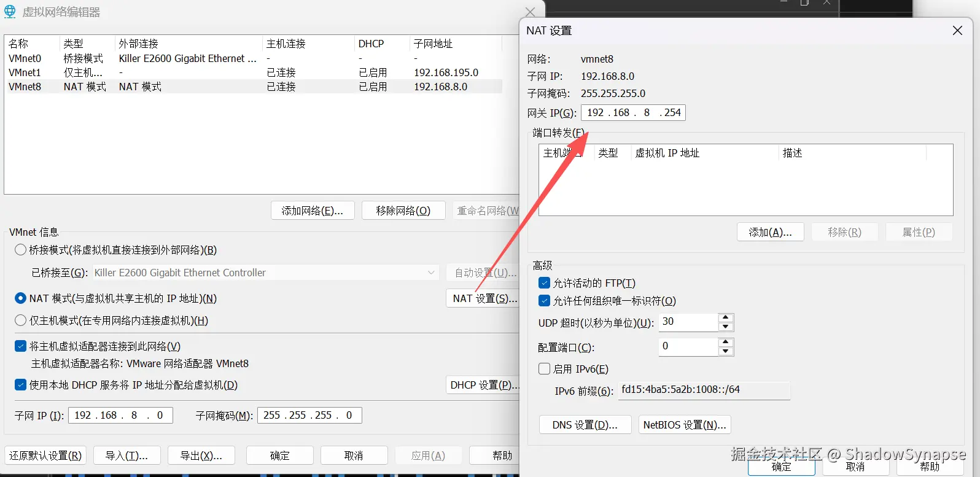Open NAT 设置(S)... button

tap(483, 298)
